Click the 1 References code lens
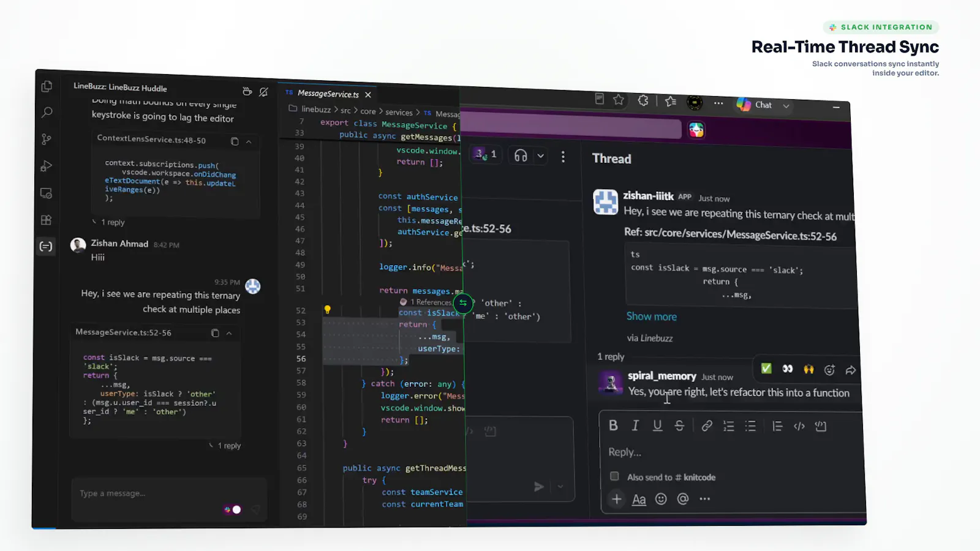This screenshot has height=551, width=980. pyautogui.click(x=431, y=302)
